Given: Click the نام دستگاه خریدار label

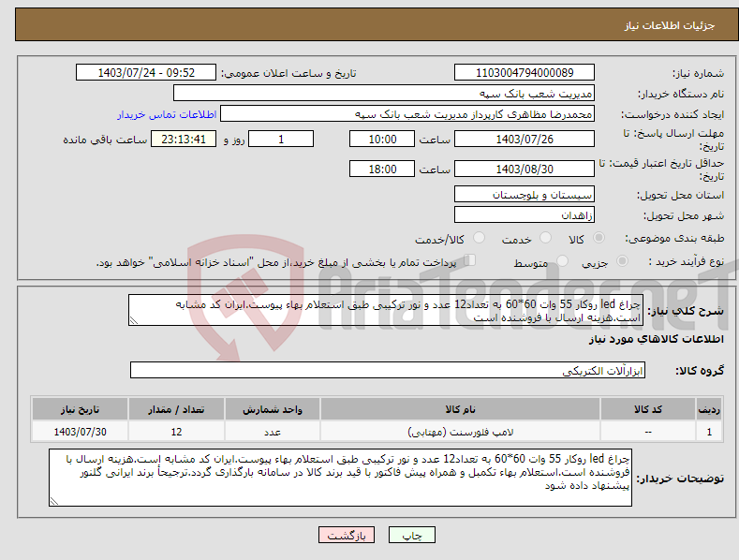Looking at the screenshot, I should coord(681,94).
